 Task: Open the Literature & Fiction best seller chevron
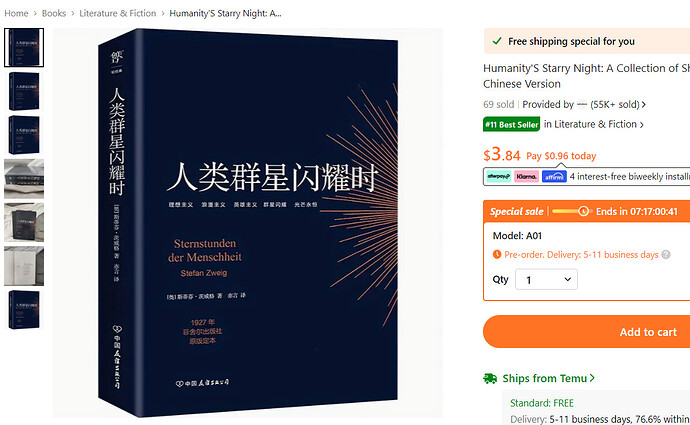tap(642, 125)
